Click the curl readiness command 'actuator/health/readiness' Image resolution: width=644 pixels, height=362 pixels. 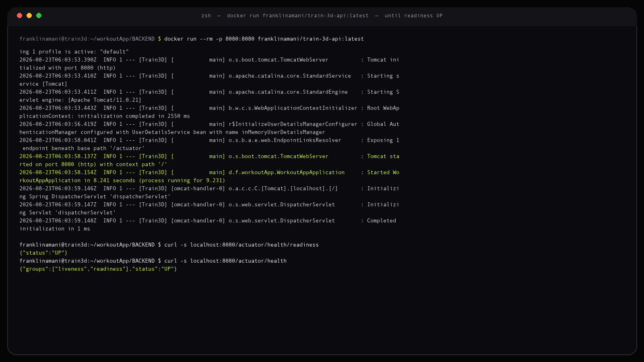pos(242,245)
